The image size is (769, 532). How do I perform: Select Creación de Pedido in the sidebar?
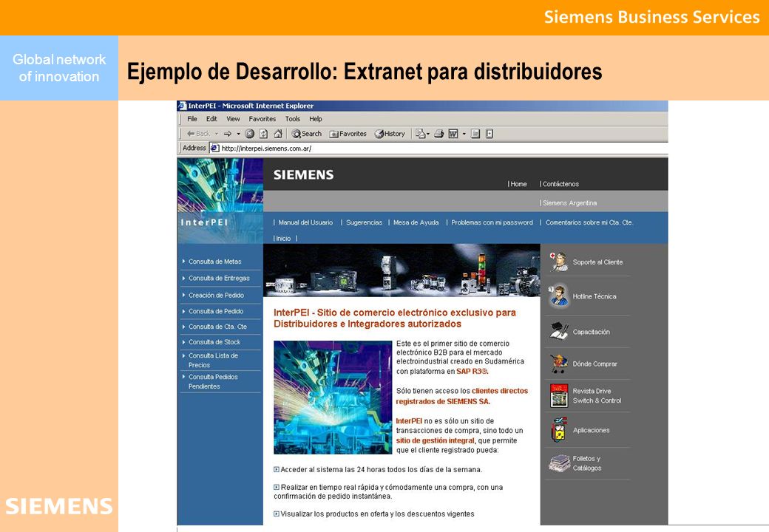coord(216,296)
